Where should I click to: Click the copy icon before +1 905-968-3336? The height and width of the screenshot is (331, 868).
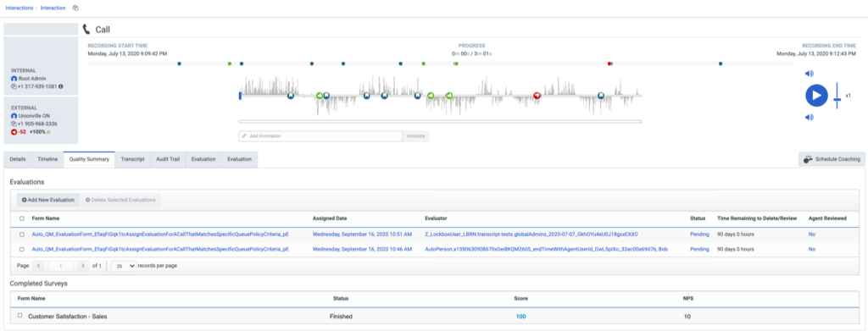coord(14,124)
